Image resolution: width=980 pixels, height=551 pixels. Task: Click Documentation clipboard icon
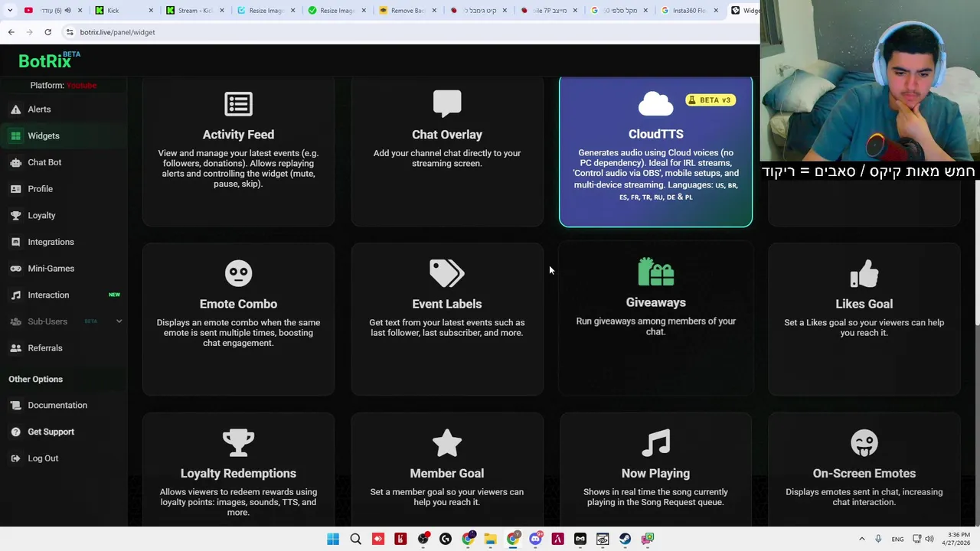coord(15,406)
